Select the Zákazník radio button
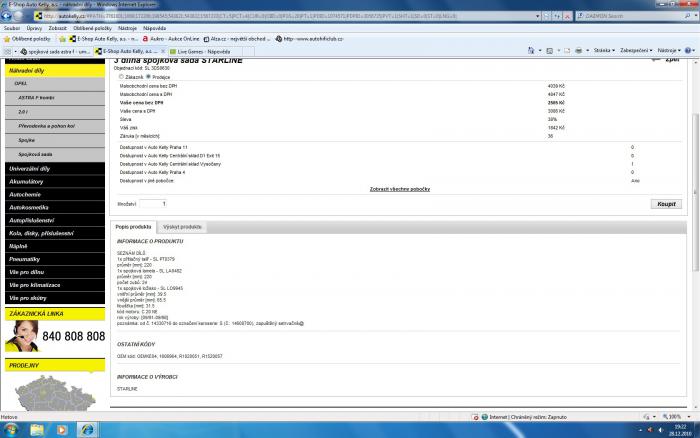The width and height of the screenshot is (700, 438). 123,76
